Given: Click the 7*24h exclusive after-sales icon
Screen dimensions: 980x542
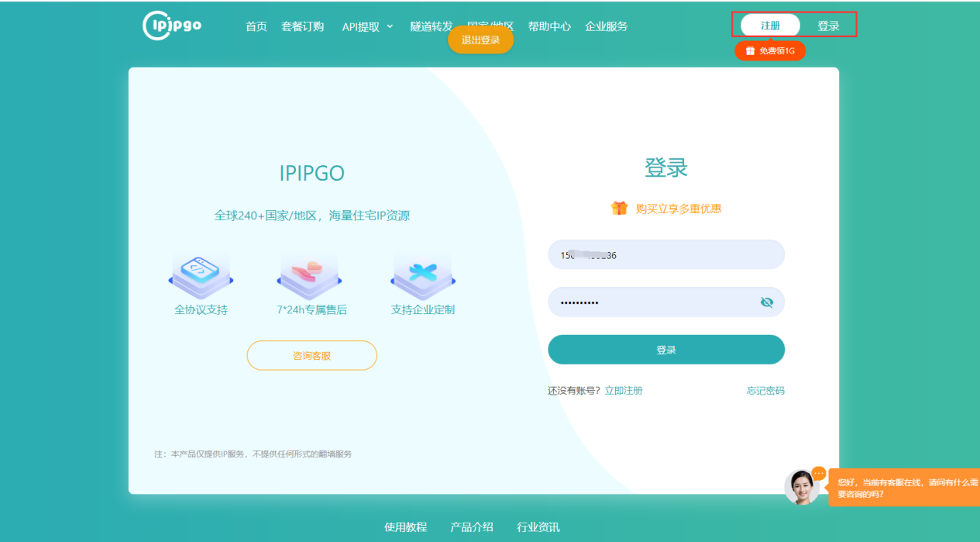Looking at the screenshot, I should [x=310, y=278].
